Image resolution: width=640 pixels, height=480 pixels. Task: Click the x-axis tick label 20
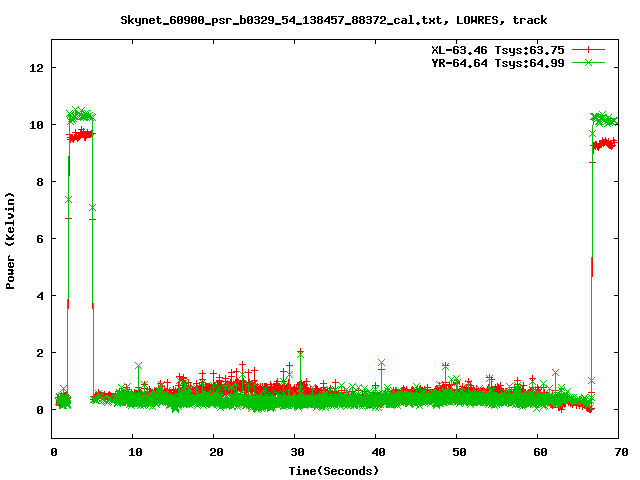[216, 452]
